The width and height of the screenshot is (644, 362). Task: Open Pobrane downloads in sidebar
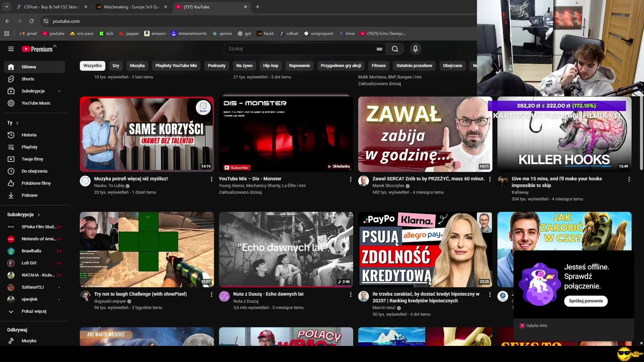coord(34,195)
